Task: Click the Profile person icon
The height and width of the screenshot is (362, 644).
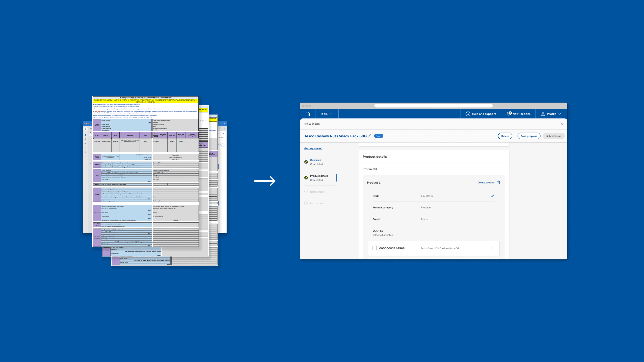Action: pos(543,114)
